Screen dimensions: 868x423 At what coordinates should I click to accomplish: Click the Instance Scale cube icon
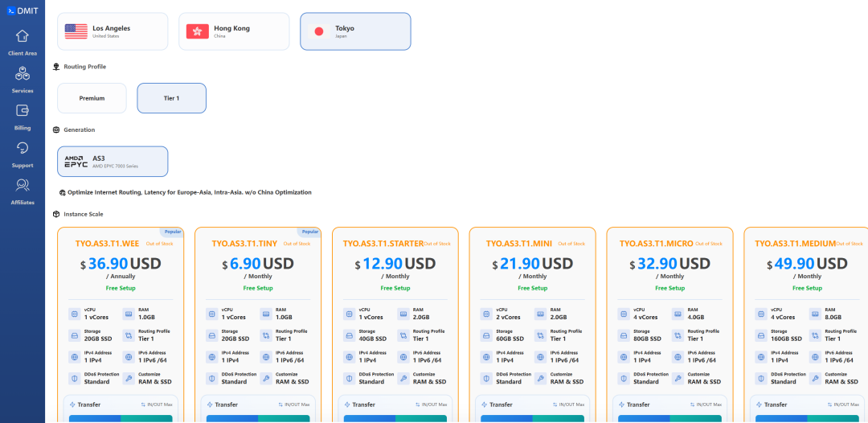56,214
